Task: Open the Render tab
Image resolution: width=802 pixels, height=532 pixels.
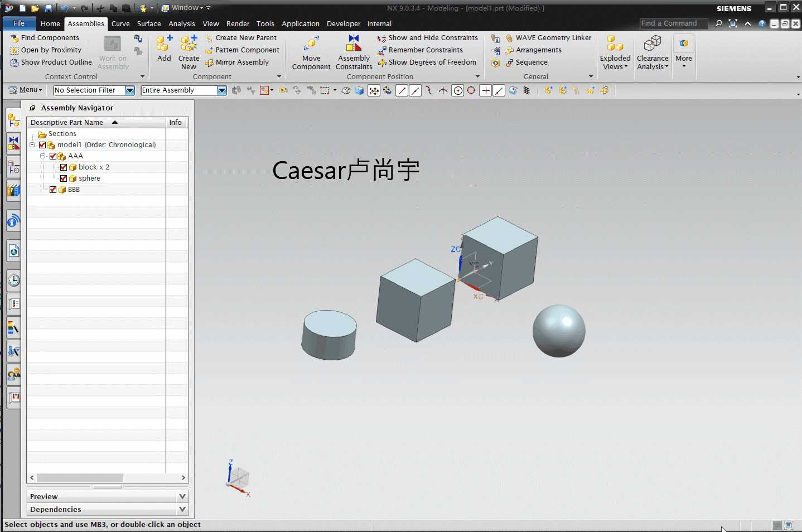Action: (x=238, y=23)
